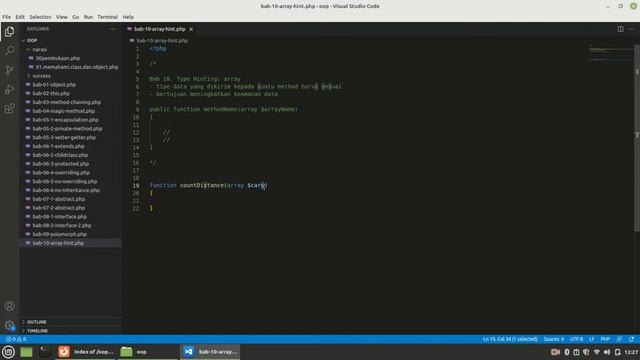The width and height of the screenshot is (640, 360).
Task: Open the Linux Mint start menu
Action: [x=8, y=352]
